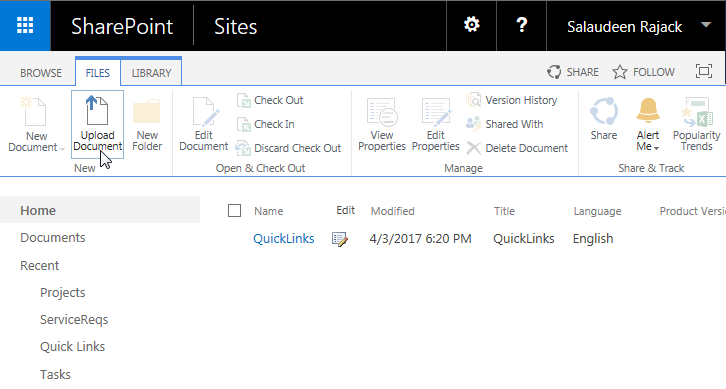Click the Share ribbon button
This screenshot has width=726, height=389.
(x=604, y=119)
